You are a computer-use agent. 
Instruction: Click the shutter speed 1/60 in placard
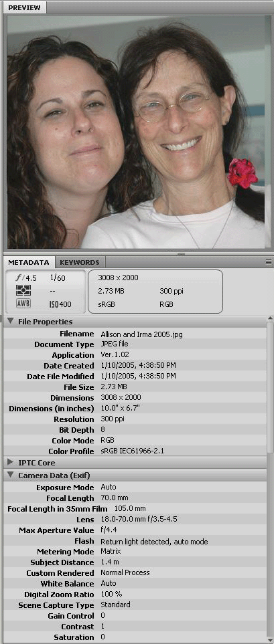pos(58,278)
